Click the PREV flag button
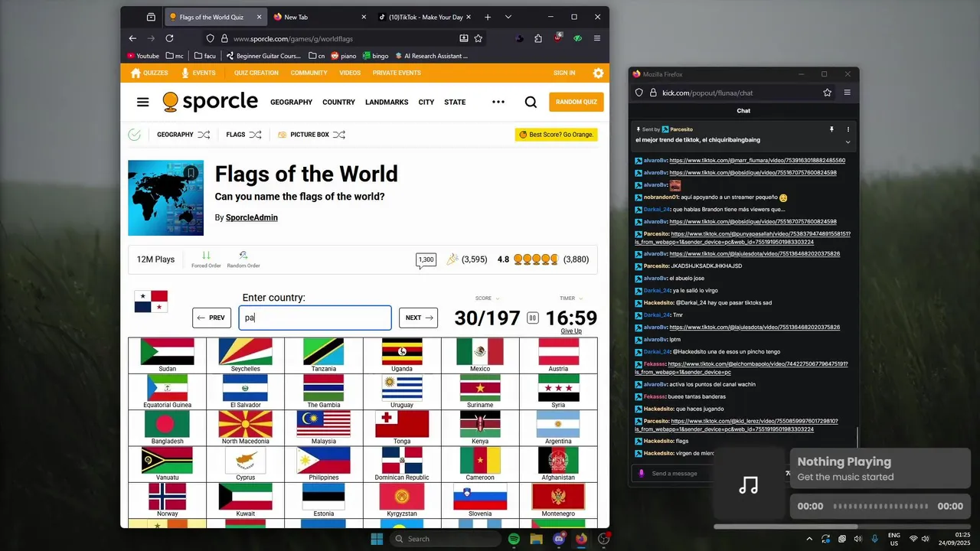This screenshot has height=551, width=980. 211,318
